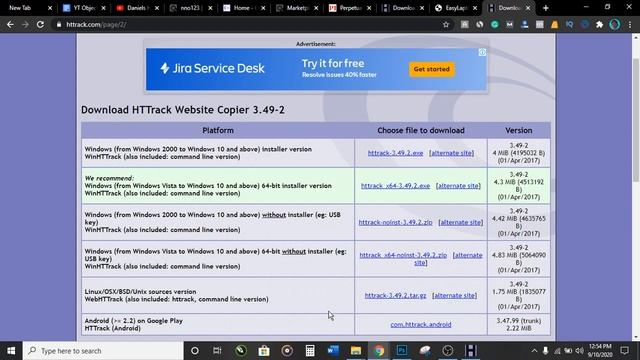Bookmark this page with the star icon
Viewport: 640px width, 360px height.
tap(446, 24)
